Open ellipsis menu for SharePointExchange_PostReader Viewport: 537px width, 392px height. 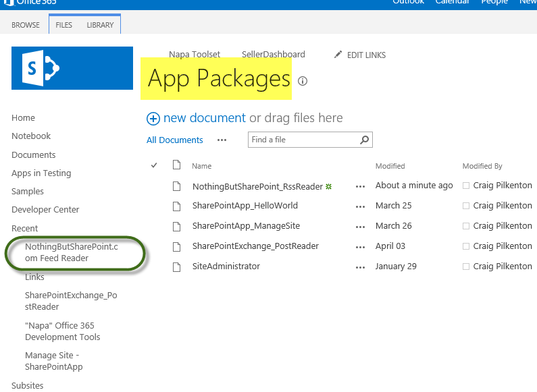point(360,248)
